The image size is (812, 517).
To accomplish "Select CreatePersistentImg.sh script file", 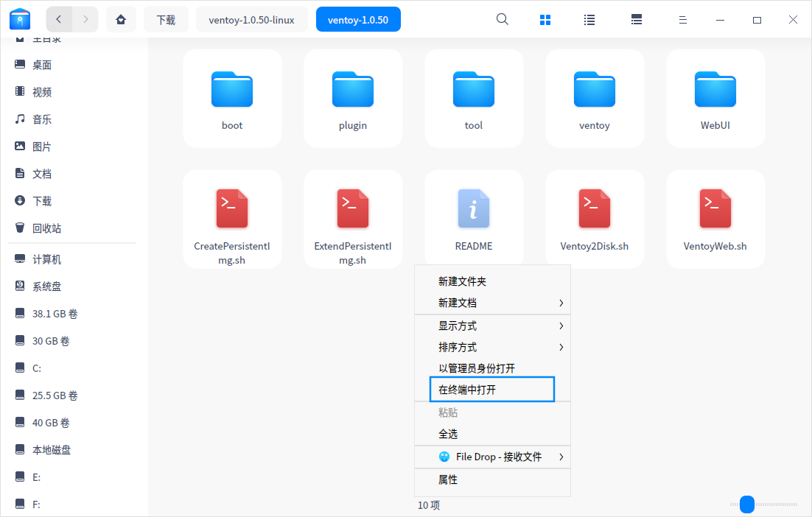I will click(x=232, y=219).
